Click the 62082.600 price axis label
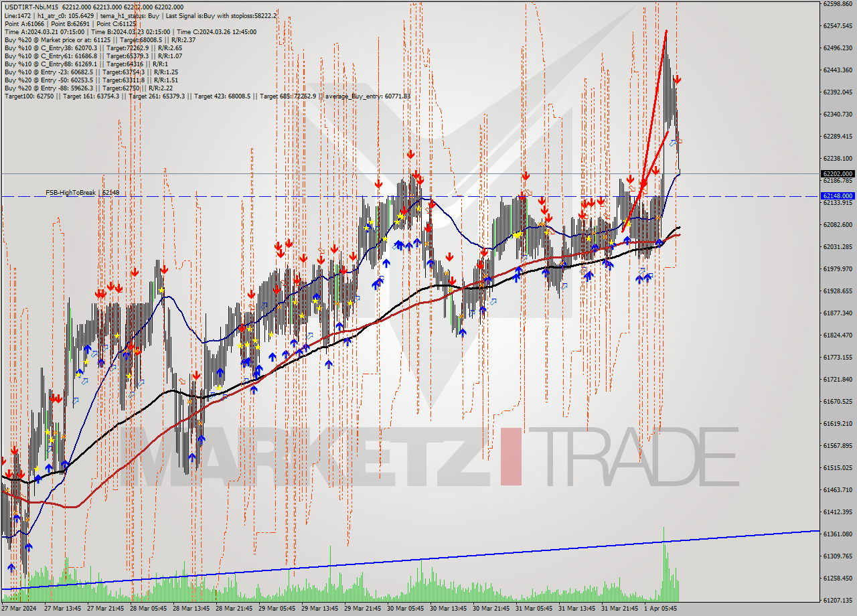857x616 pixels. [837, 225]
